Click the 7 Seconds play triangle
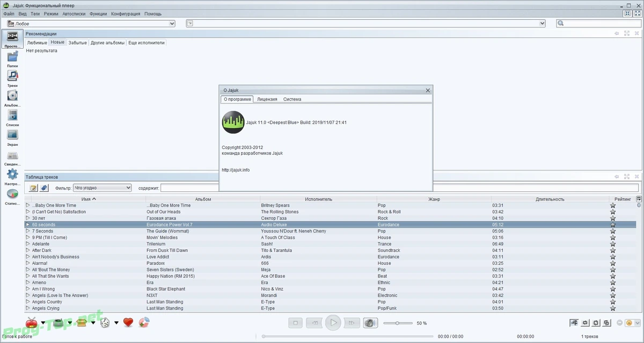 point(28,231)
